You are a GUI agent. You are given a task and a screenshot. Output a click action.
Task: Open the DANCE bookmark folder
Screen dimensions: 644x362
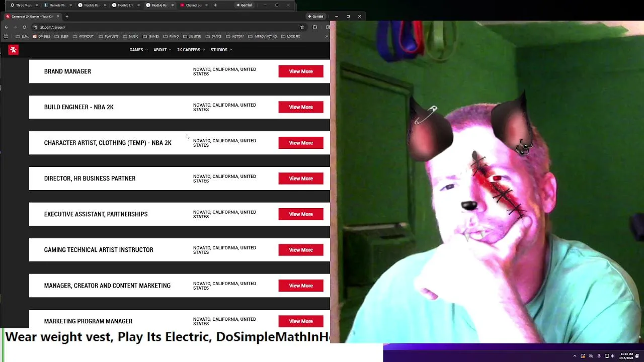click(x=214, y=36)
